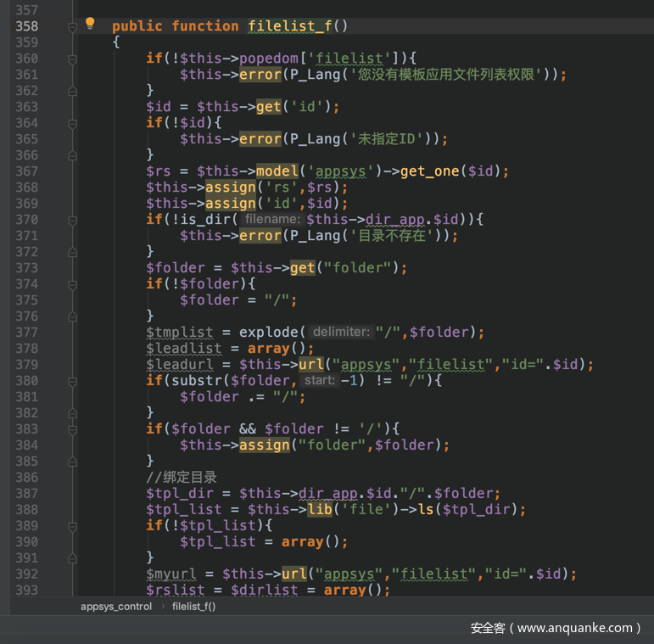Click the $tpl_dir variable on line 387
The height and width of the screenshot is (644, 654).
(179, 494)
